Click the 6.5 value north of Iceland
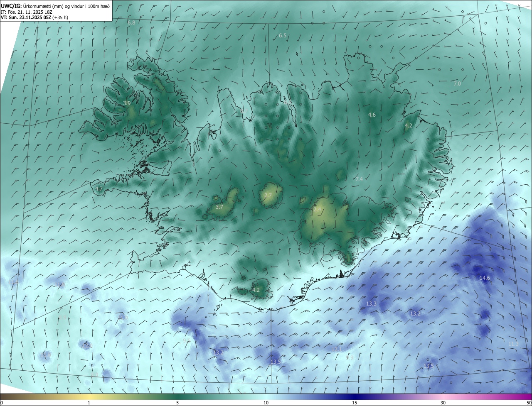 tap(283, 36)
